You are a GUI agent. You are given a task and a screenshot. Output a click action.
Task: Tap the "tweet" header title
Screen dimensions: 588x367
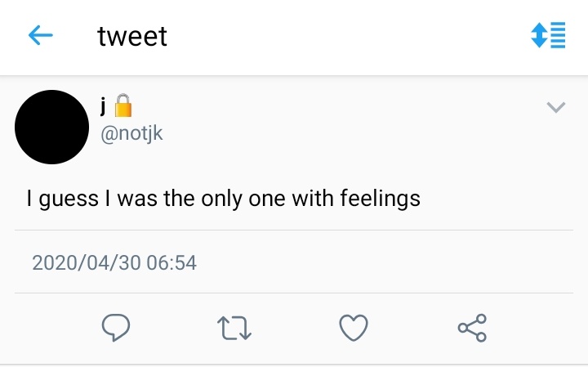tap(132, 36)
